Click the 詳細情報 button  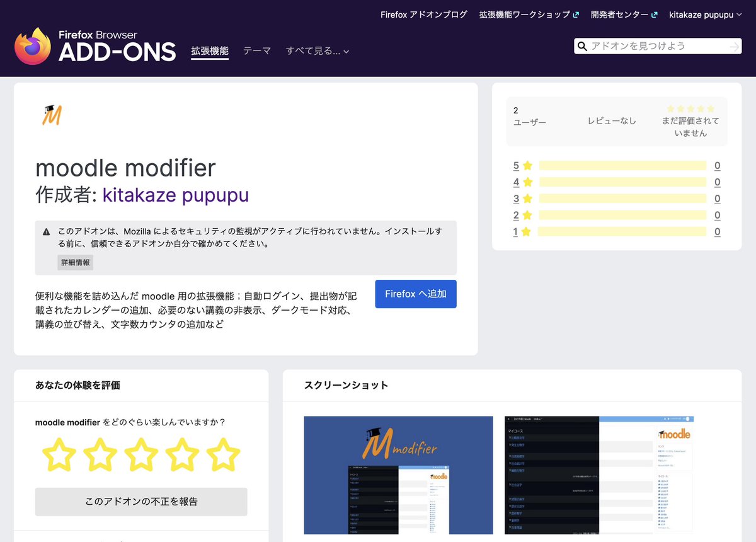tap(75, 262)
